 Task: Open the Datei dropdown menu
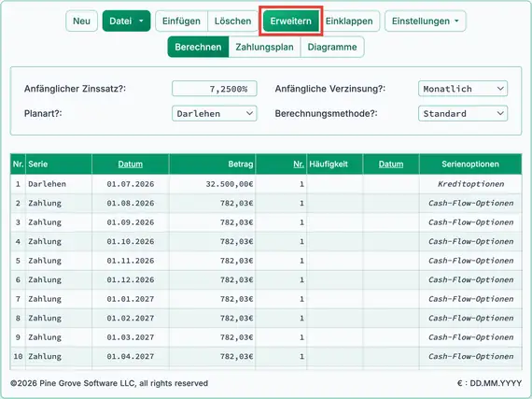point(126,21)
